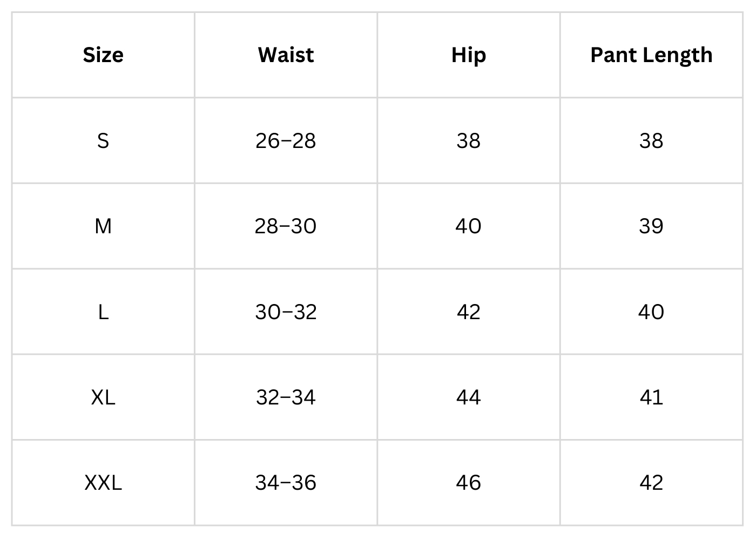
Task: Click the Hip column header
Action: pyautogui.click(x=469, y=55)
